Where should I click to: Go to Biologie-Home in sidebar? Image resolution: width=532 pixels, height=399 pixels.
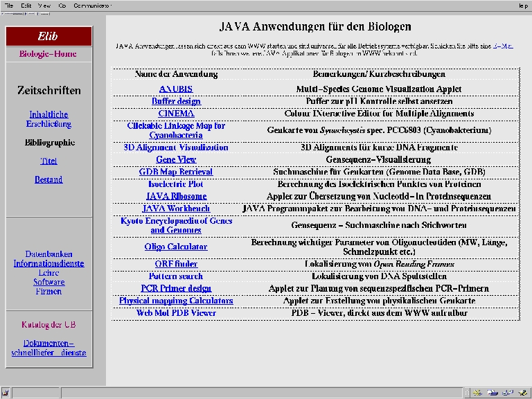click(x=48, y=54)
